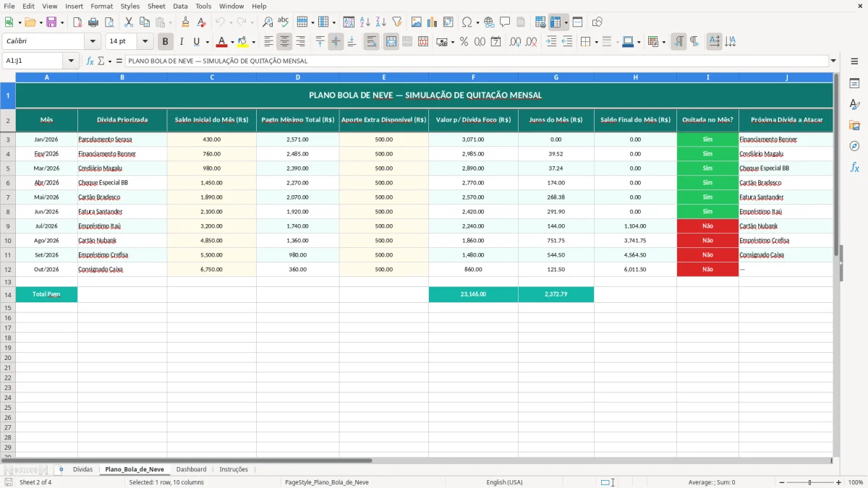Viewport: 868px width, 488px height.
Task: Run the Spelling check icon
Action: coord(283,22)
